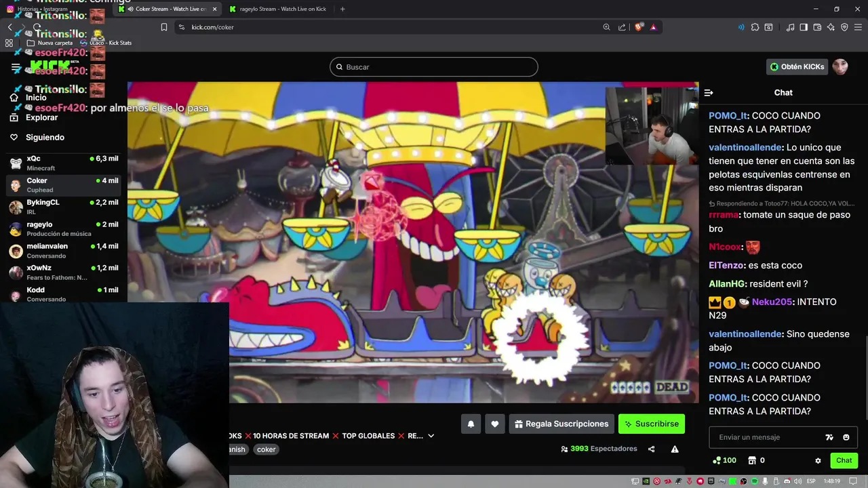Switch to the rageylo Stream tab
The width and height of the screenshot is (868, 488).
278,9
